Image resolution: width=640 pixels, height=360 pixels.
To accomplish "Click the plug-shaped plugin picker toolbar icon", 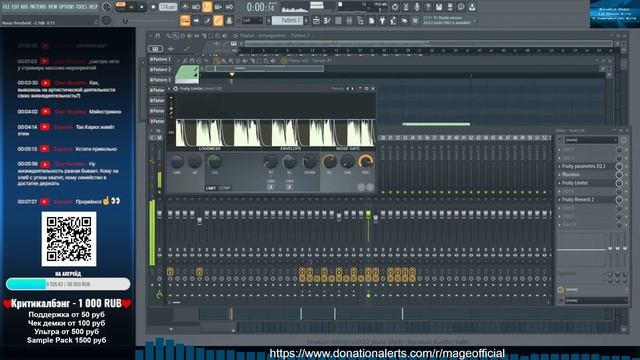I will [382, 20].
